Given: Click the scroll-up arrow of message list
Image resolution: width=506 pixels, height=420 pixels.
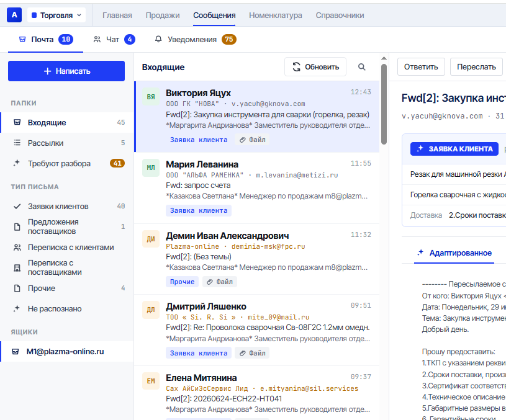Looking at the screenshot, I should [x=384, y=58].
